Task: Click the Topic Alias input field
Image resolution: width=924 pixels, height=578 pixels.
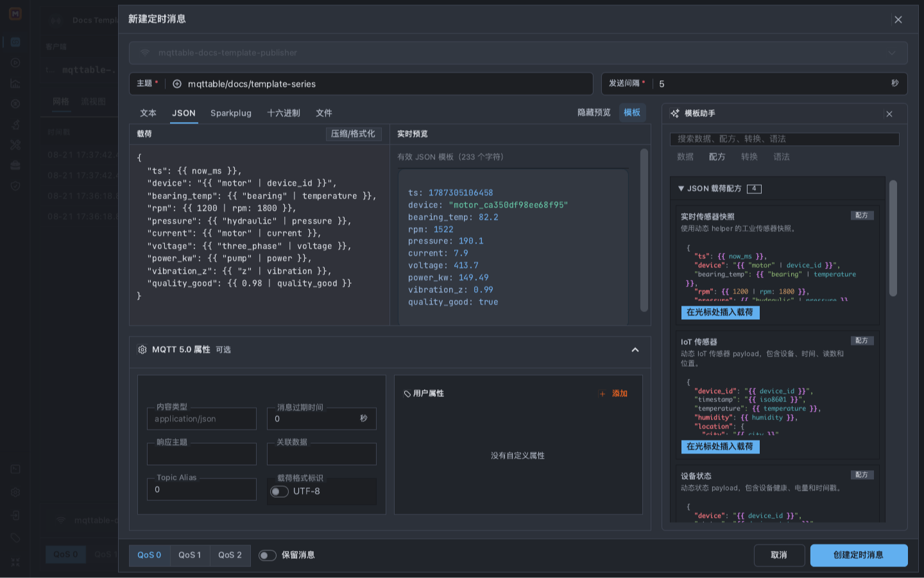Action: [x=201, y=490]
